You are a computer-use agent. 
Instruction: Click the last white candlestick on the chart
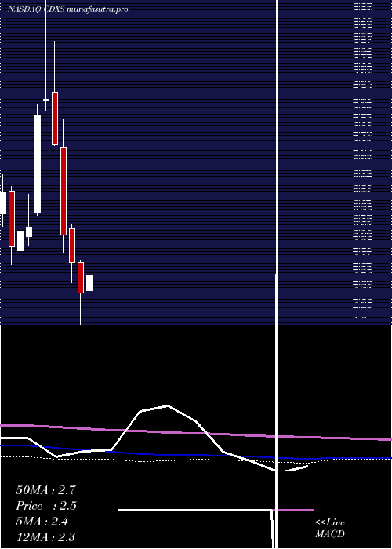click(x=89, y=282)
